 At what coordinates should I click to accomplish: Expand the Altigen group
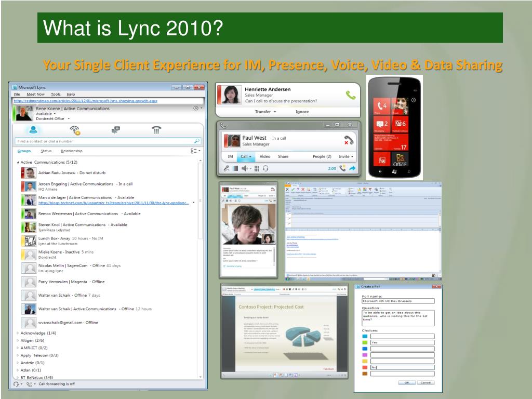coord(18,340)
